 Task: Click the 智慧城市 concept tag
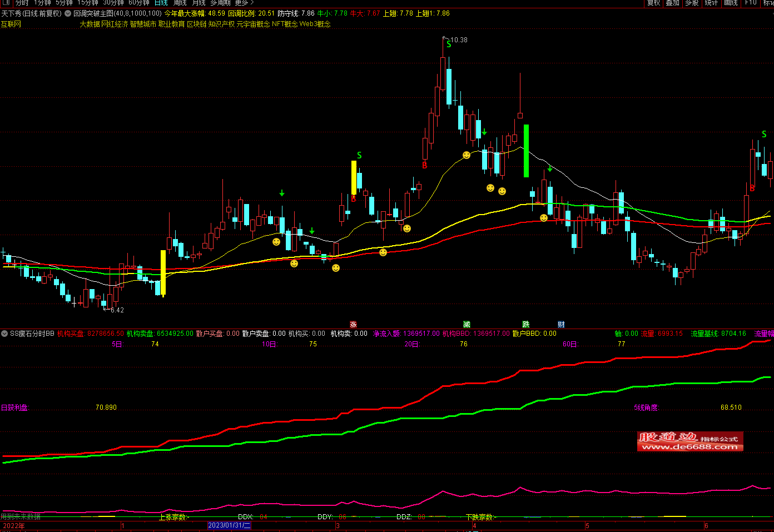143,24
